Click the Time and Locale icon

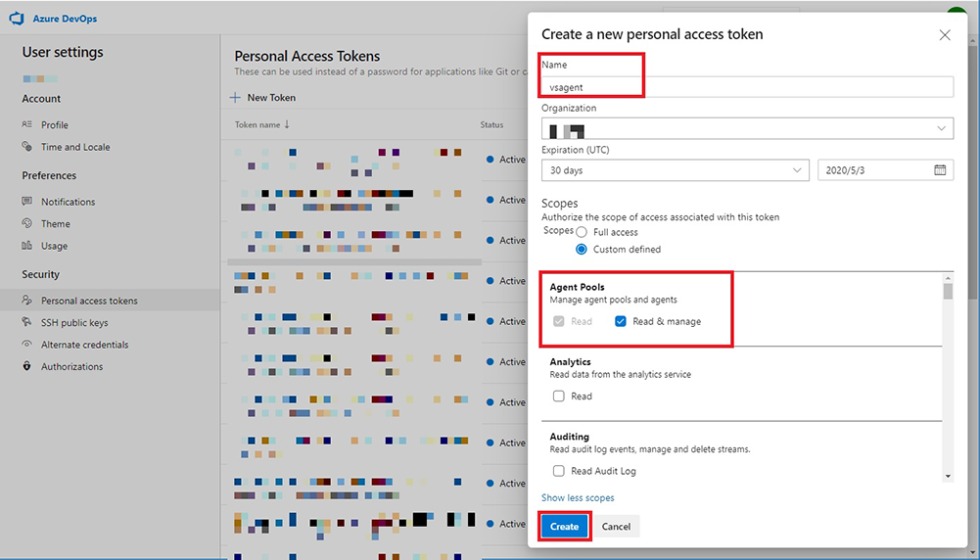pos(26,146)
